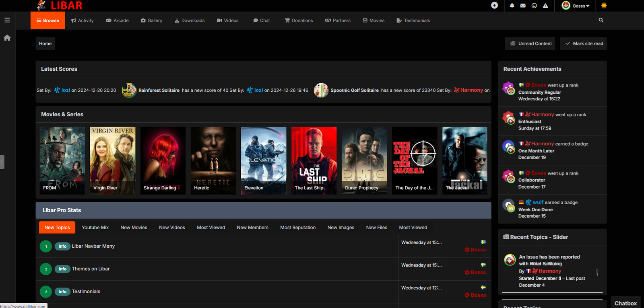Click the Home breadcrumb button
Image resolution: width=644 pixels, height=308 pixels.
click(x=45, y=43)
